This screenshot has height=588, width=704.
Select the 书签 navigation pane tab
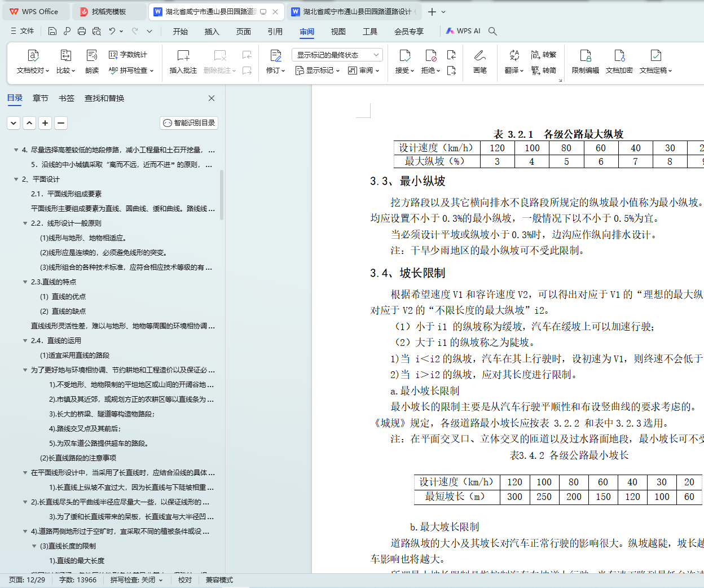[x=67, y=98]
